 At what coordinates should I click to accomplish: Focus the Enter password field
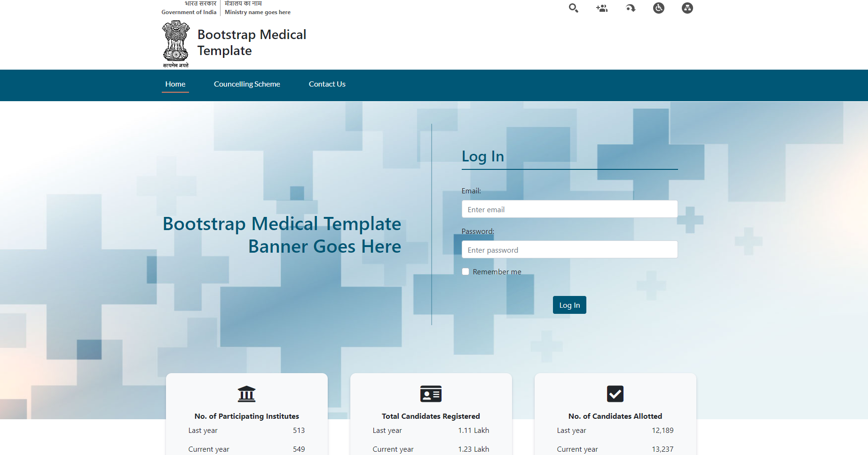tap(569, 250)
